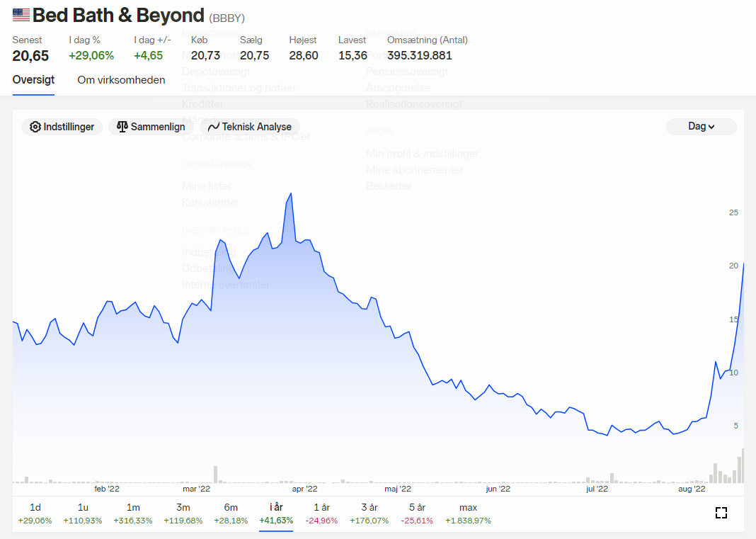Click the Sammenlign scales icon

coord(122,127)
